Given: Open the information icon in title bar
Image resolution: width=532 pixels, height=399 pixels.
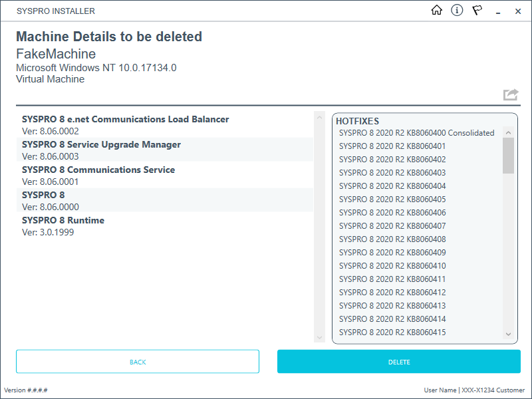Looking at the screenshot, I should (457, 11).
